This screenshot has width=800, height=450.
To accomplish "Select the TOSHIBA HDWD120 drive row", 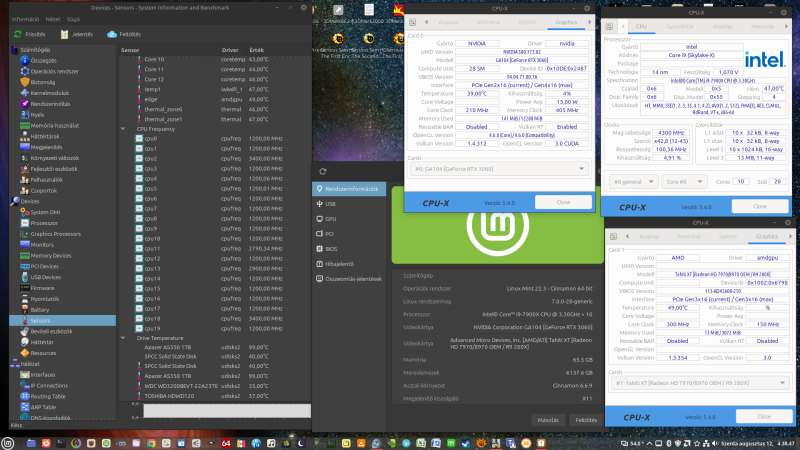I will point(215,396).
